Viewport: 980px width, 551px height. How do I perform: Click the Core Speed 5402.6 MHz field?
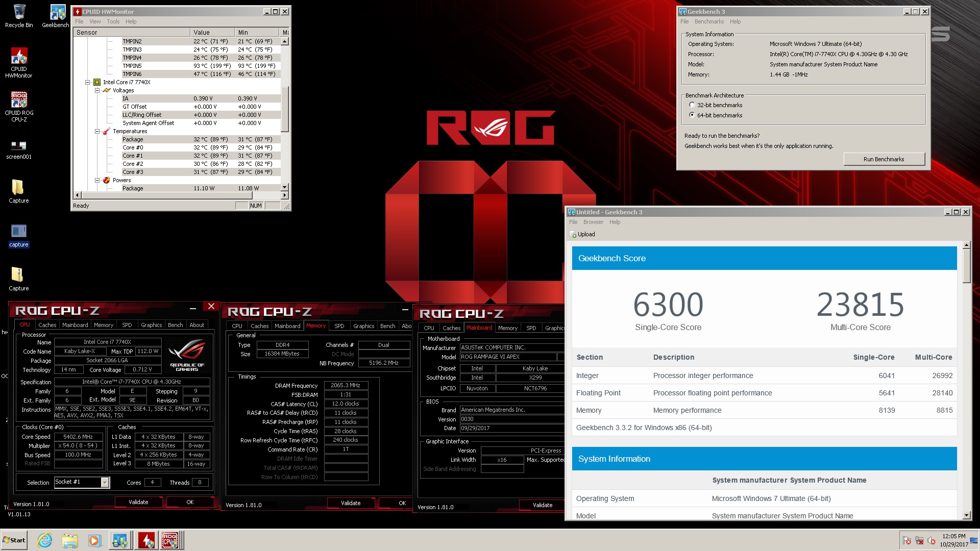pos(78,437)
